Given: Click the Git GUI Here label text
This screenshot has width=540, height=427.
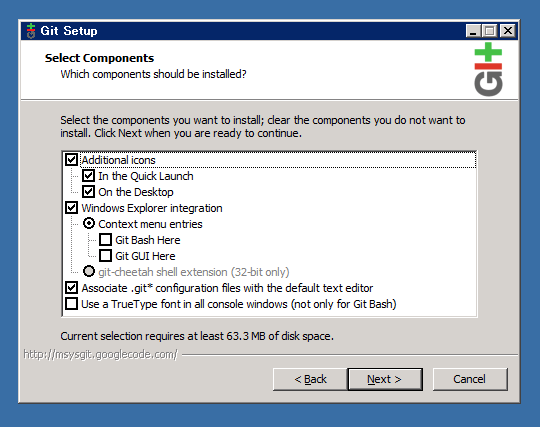Looking at the screenshot, I should [145, 256].
